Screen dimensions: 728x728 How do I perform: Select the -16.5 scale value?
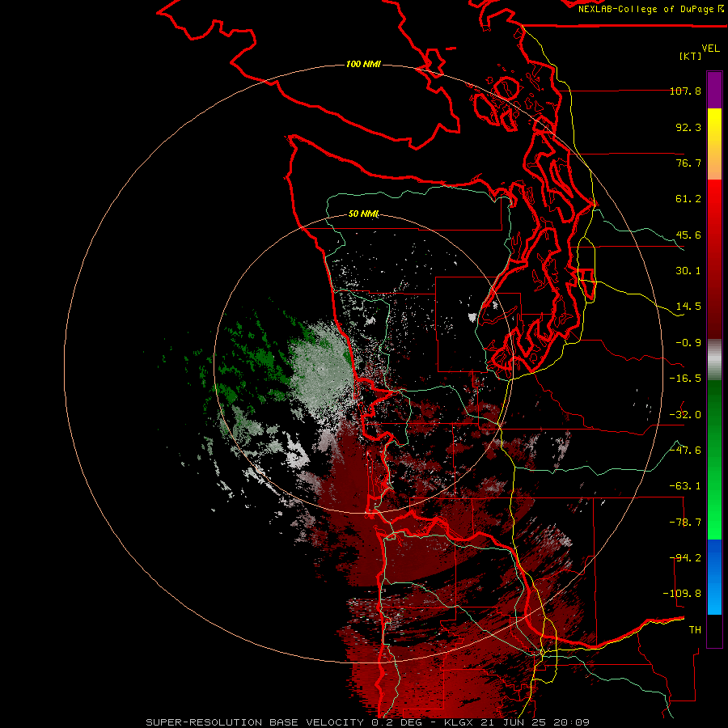pyautogui.click(x=685, y=379)
